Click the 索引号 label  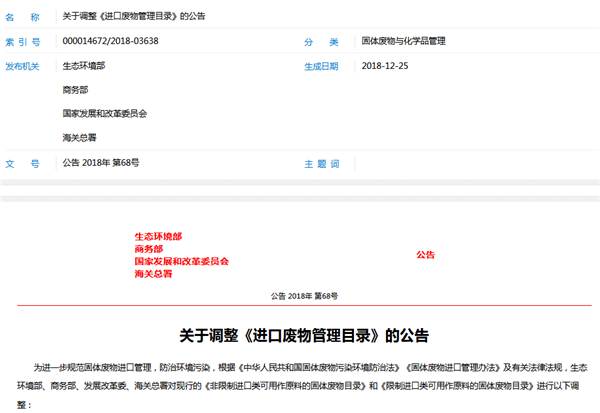click(x=22, y=41)
